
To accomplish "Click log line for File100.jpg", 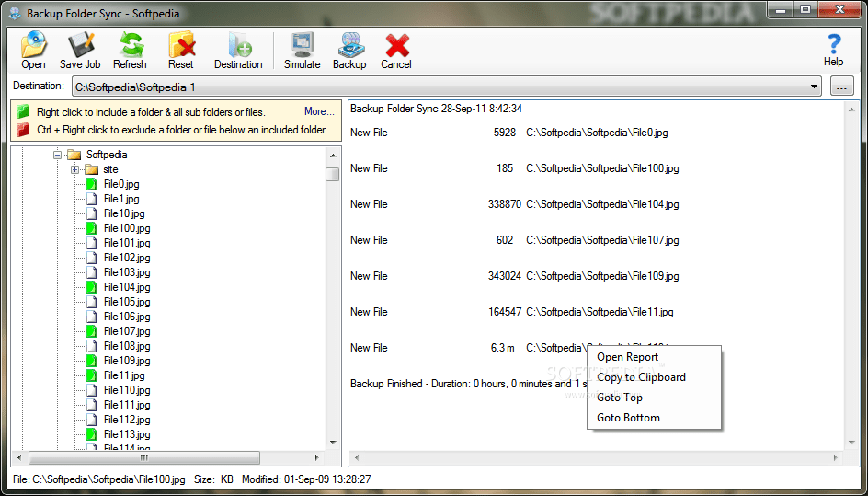I will pos(515,168).
